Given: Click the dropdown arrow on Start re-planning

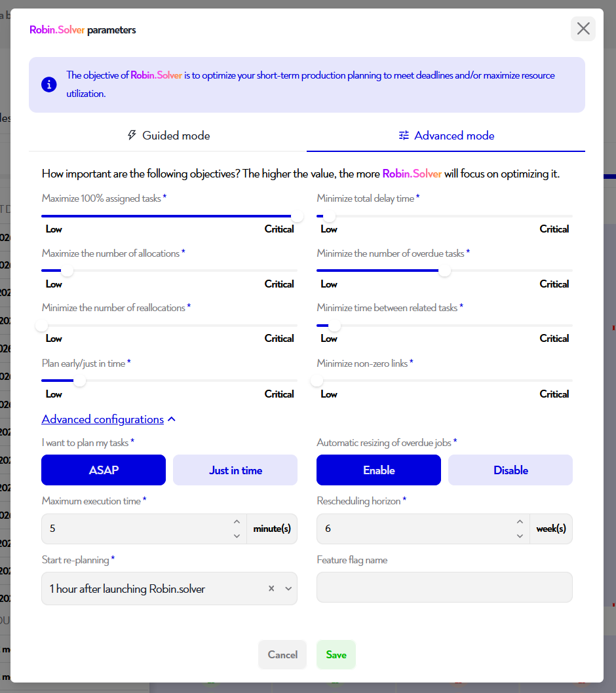Looking at the screenshot, I should click(288, 588).
